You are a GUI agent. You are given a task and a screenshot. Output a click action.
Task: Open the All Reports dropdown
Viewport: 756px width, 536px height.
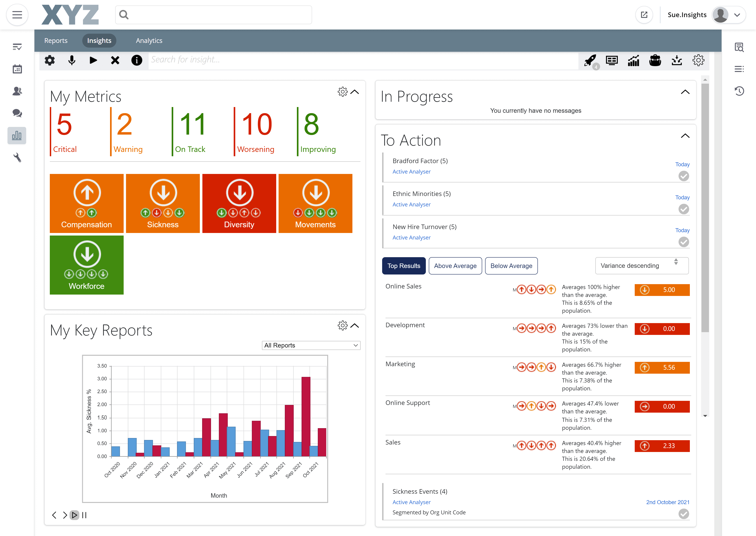point(311,345)
